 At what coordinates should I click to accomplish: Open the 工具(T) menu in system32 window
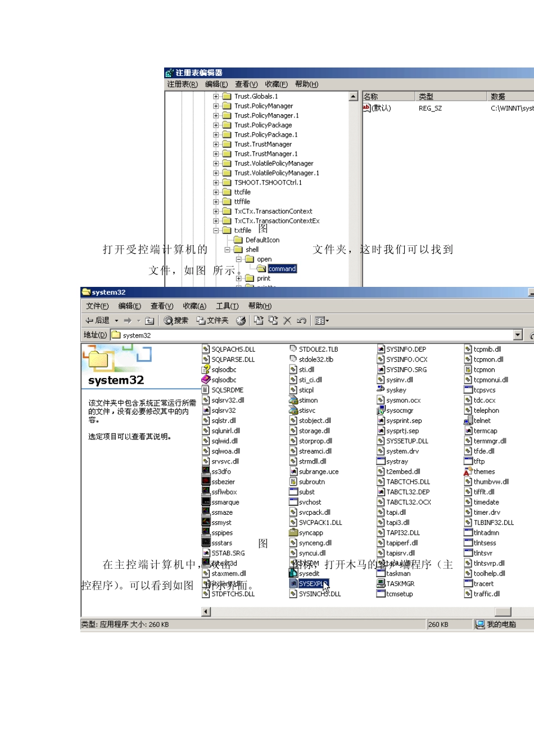[227, 306]
